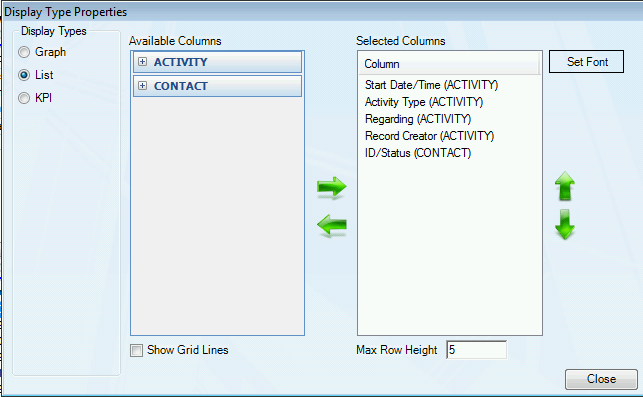Select the Graph display type
Image resolution: width=643 pixels, height=397 pixels.
point(24,52)
